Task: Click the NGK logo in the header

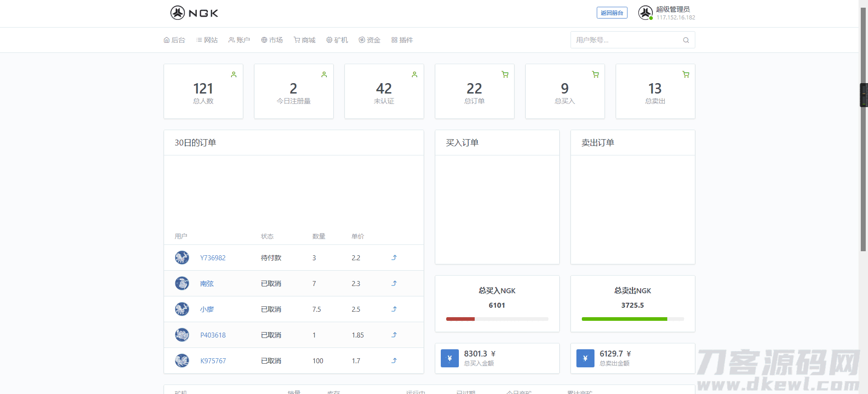Action: 194,13
